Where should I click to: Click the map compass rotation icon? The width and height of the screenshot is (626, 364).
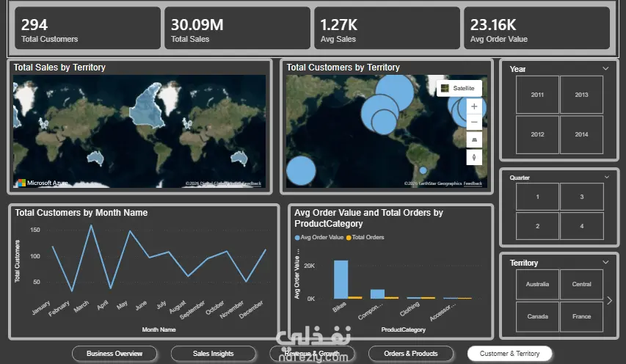tap(474, 157)
